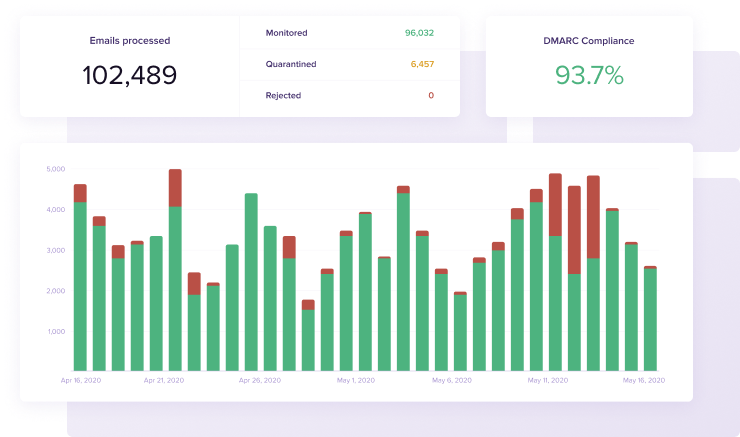Click the May 1, 2020 axis date label

pyautogui.click(x=356, y=381)
